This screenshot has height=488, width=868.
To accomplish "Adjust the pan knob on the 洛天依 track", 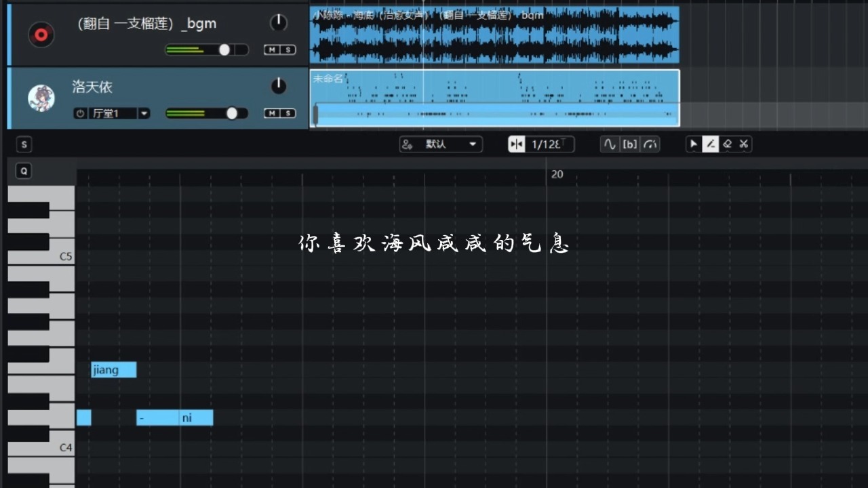I will pyautogui.click(x=279, y=86).
